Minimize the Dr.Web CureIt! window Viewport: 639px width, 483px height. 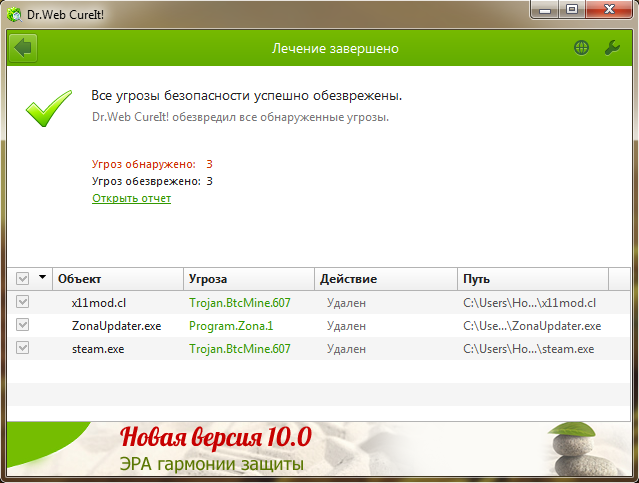tap(545, 10)
